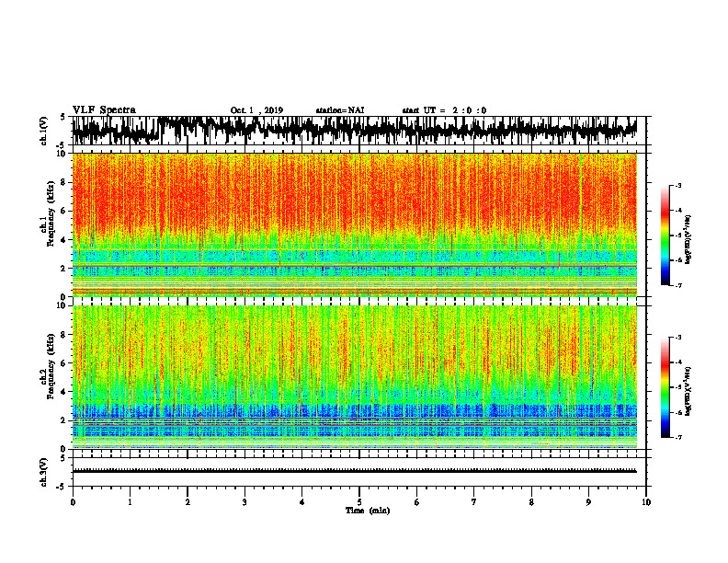Image resolution: width=728 pixels, height=563 pixels.
Task: Click ch.1 colorbar bottom value "-7"
Action: click(678, 286)
